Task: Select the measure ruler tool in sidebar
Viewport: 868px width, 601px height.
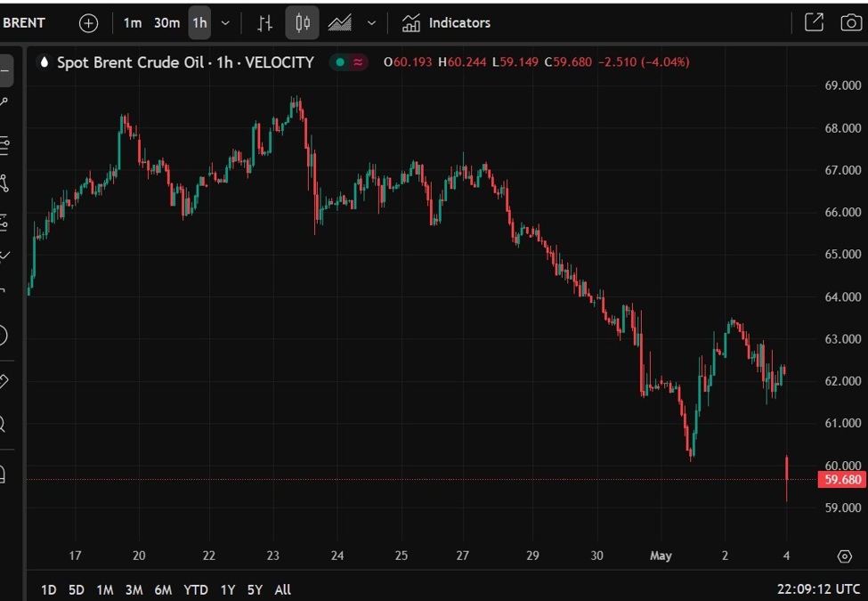Action: [3, 381]
